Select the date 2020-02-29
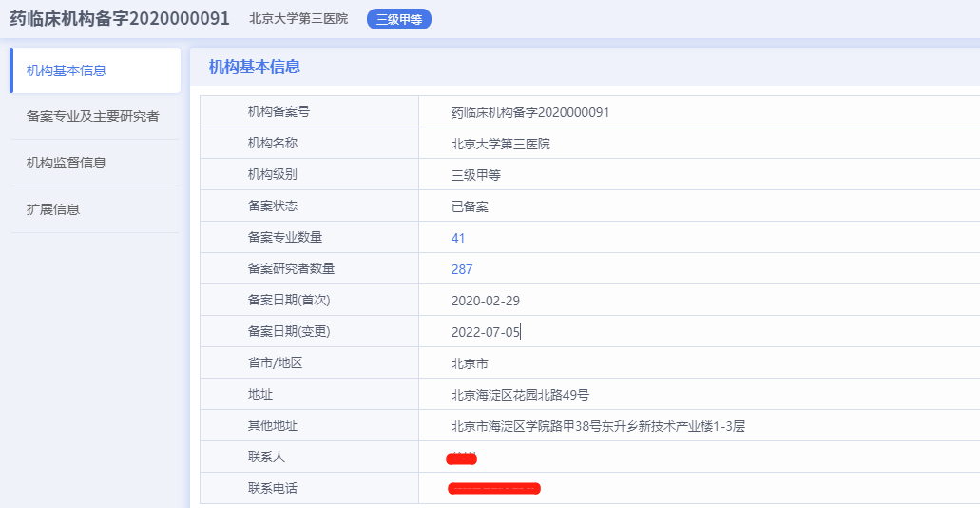 pyautogui.click(x=486, y=301)
